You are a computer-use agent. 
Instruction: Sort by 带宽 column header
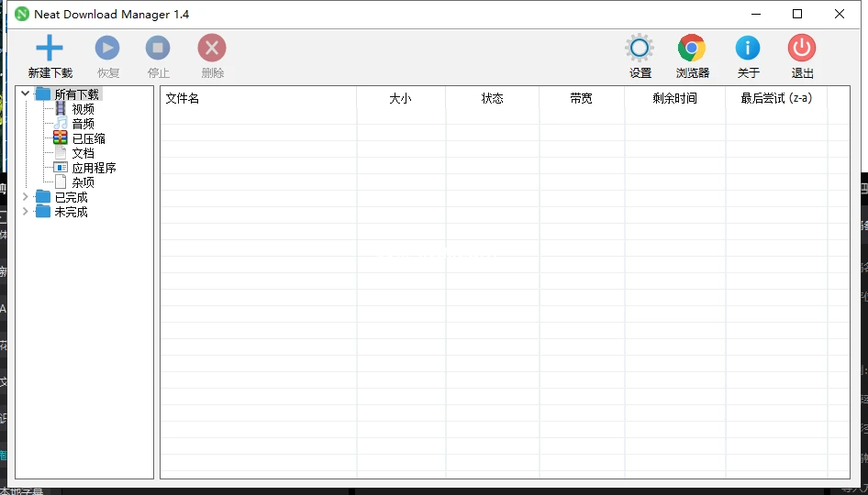(582, 98)
